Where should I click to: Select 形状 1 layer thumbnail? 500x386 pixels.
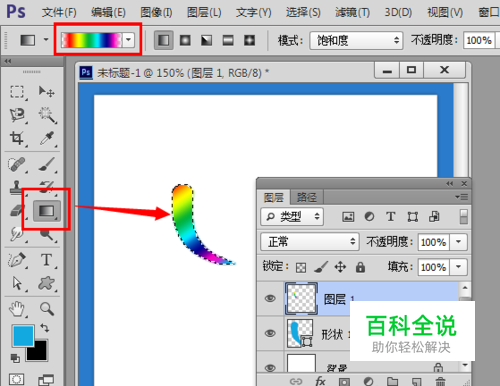click(300, 333)
